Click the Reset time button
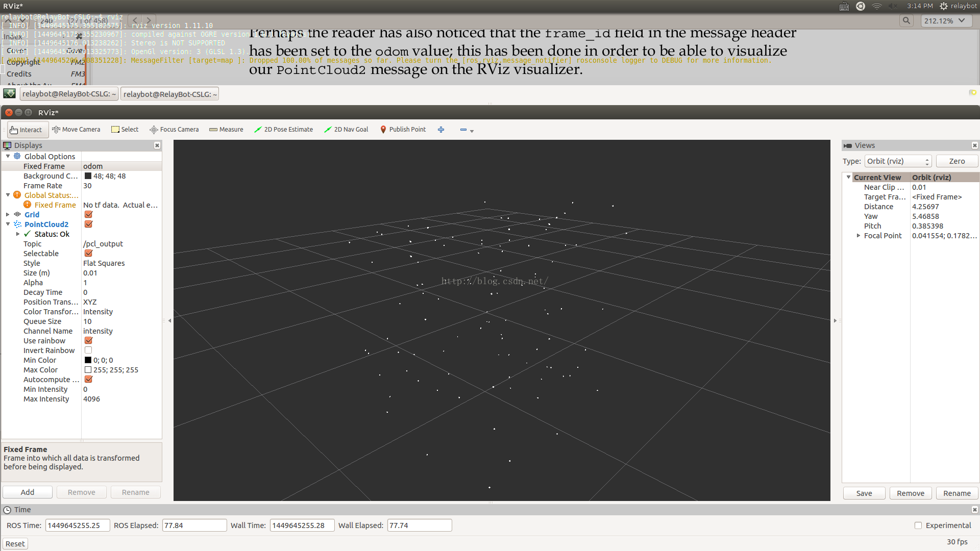 pos(15,544)
